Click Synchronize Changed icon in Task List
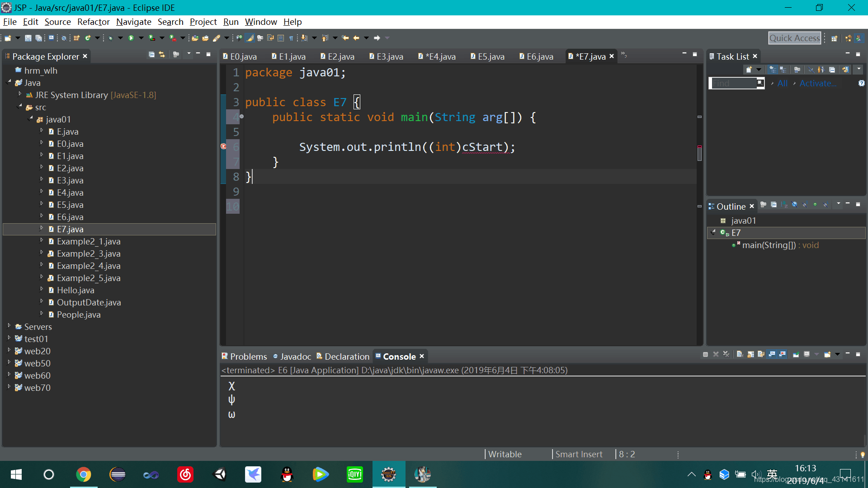 tap(845, 70)
